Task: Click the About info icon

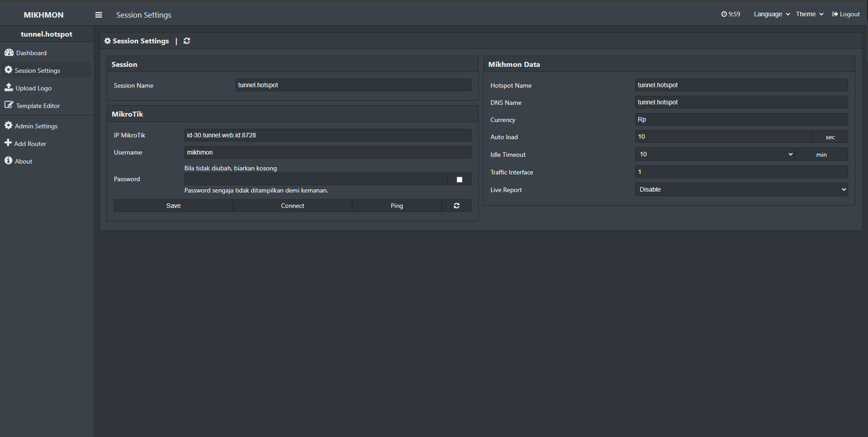Action: (x=8, y=161)
